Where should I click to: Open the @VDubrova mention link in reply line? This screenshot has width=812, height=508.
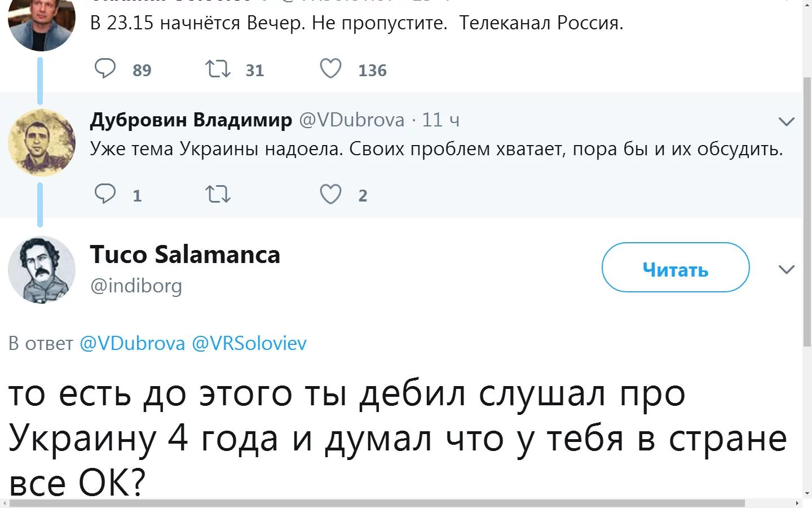click(x=133, y=343)
